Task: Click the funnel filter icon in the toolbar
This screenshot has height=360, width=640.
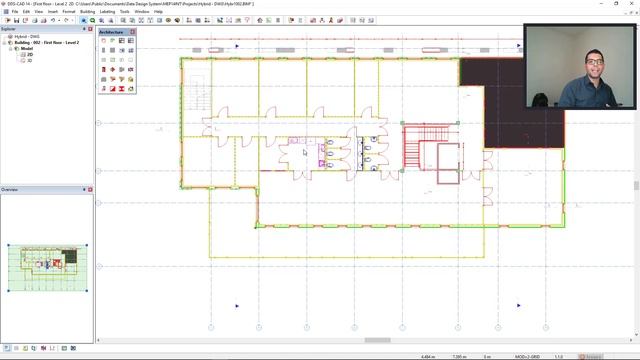Action: pos(247,20)
